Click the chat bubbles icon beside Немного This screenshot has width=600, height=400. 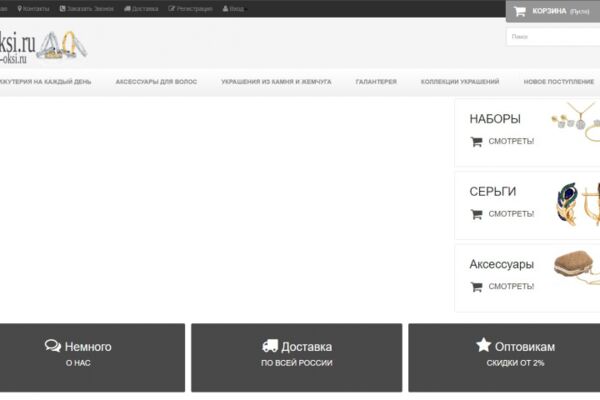pyautogui.click(x=53, y=346)
